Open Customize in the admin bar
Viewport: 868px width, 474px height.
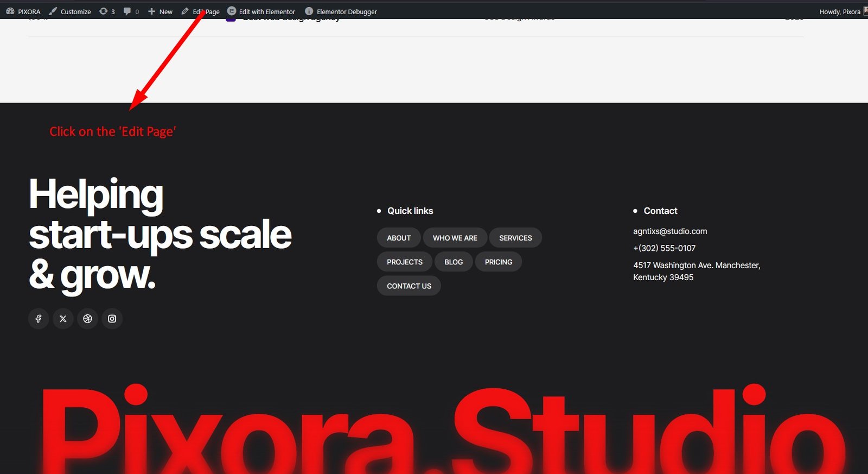70,11
